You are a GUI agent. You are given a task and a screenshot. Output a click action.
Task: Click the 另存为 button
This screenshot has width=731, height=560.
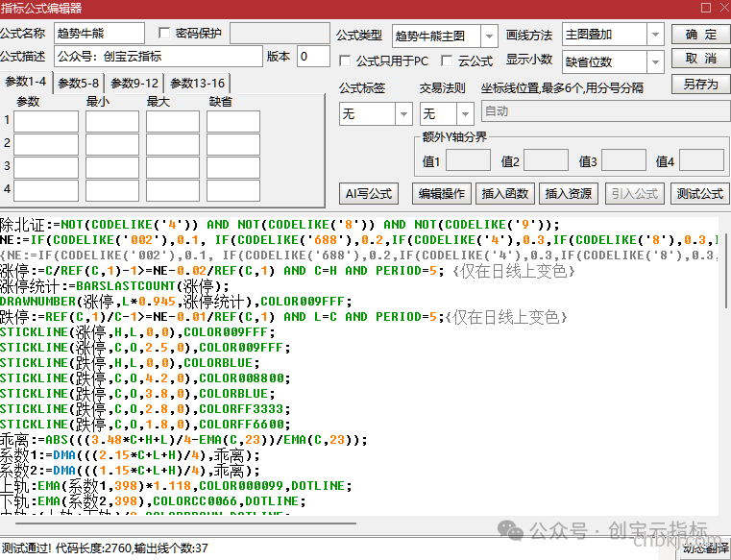[700, 84]
